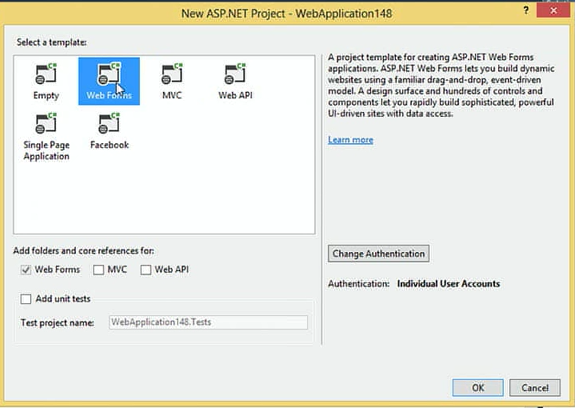
Task: Enable the Web API references checkbox
Action: 146,270
